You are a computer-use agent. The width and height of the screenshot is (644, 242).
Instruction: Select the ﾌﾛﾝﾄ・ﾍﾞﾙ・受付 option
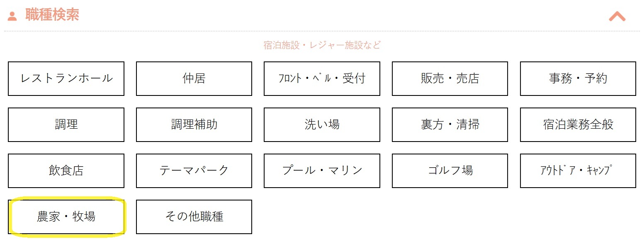322,78
